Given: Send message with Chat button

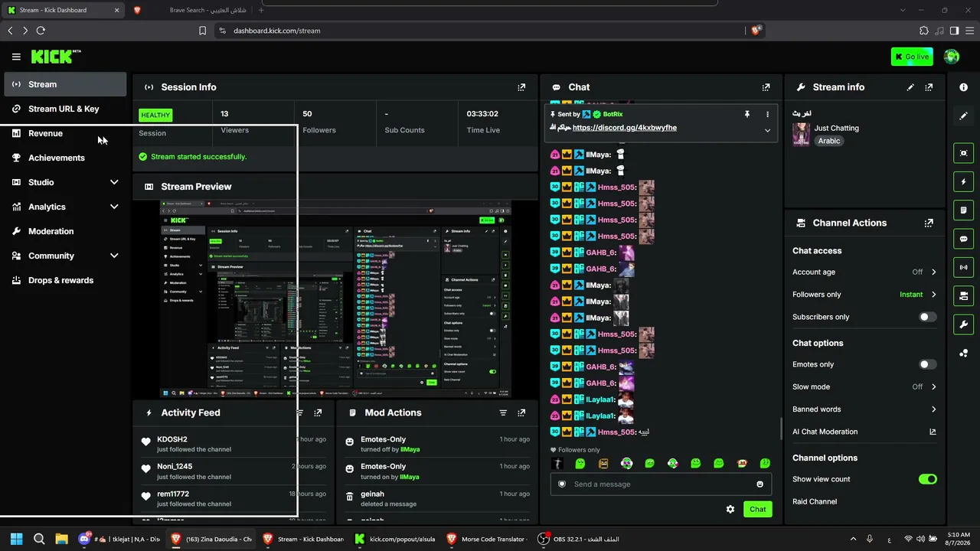Looking at the screenshot, I should coord(757,509).
